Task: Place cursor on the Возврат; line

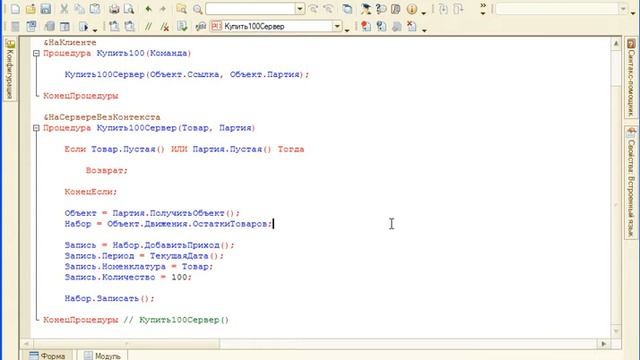Action: [x=107, y=171]
